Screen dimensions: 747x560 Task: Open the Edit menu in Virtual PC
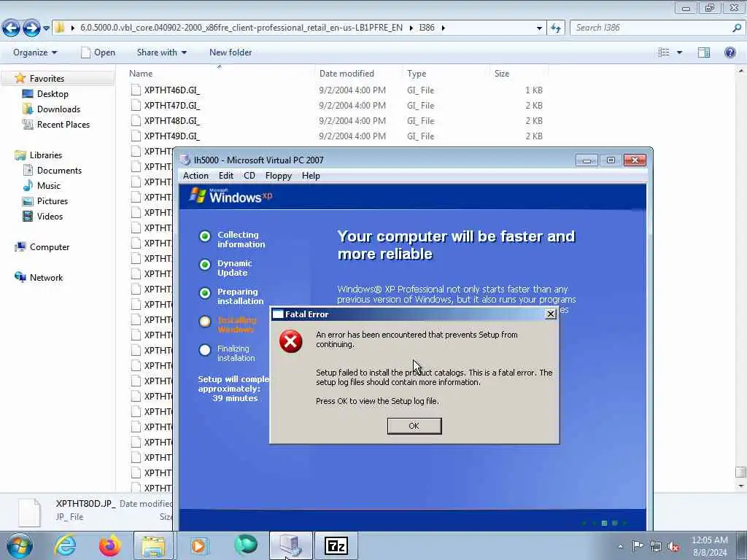[226, 176]
